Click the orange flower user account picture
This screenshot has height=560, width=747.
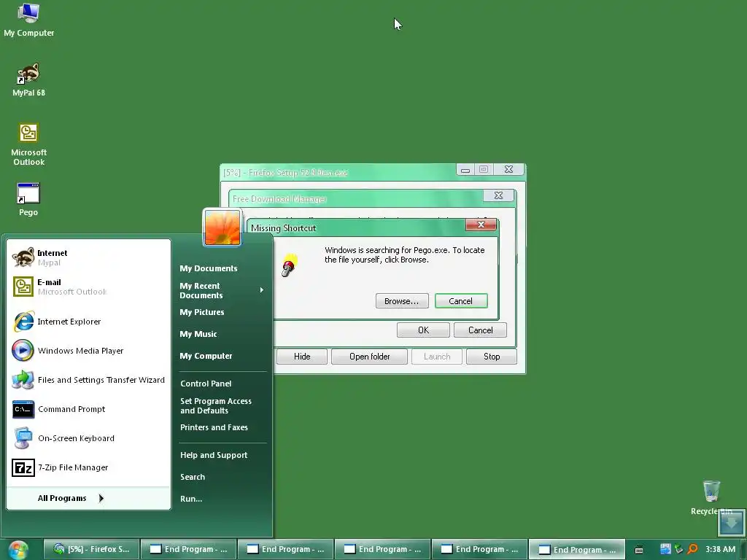coord(222,227)
